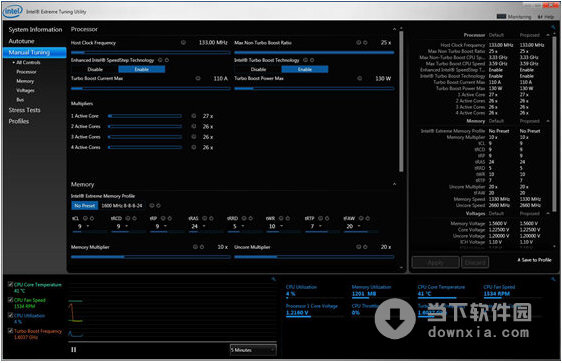This screenshot has height=363, width=562.
Task: Click the info icon beside Turbo Boost Current Max
Action: pos(198,78)
